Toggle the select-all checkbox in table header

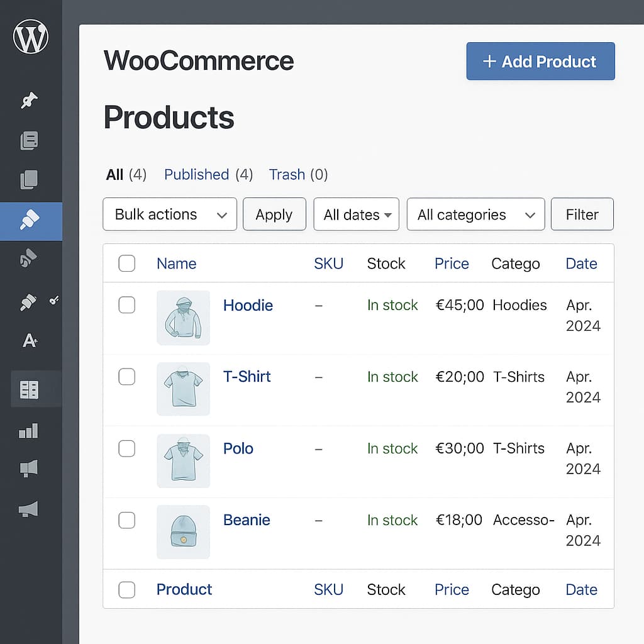pyautogui.click(x=127, y=264)
